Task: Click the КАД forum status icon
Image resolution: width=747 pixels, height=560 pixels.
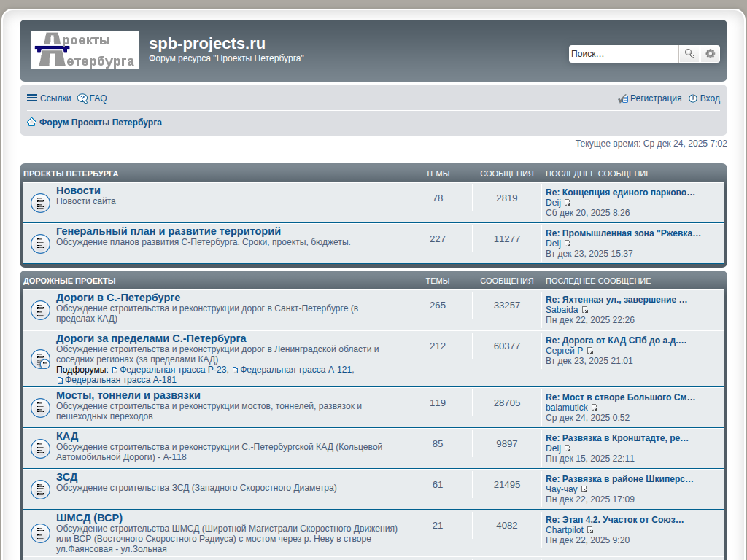Action: click(40, 448)
